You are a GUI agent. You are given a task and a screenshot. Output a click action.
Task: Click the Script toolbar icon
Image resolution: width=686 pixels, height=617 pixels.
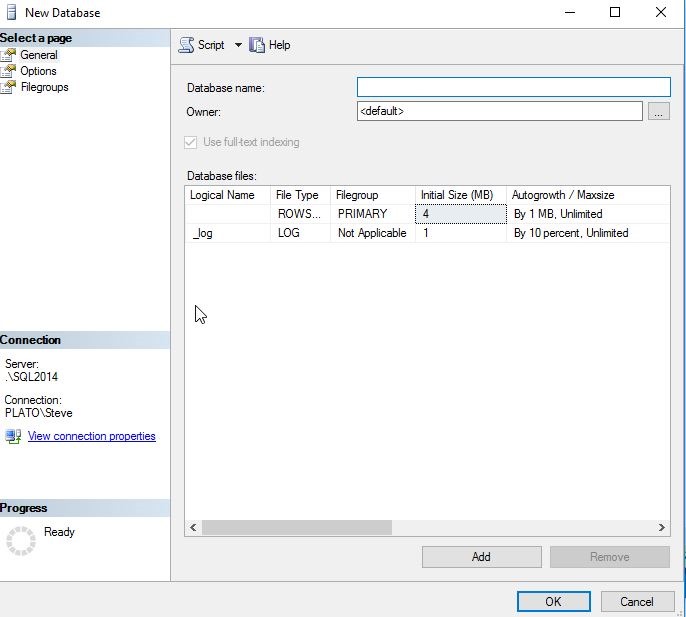[x=186, y=45]
